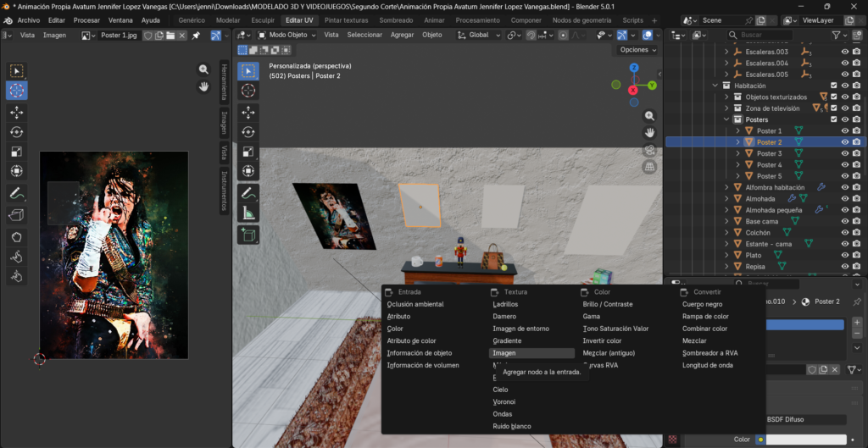Choose the Add Cube tool in viewport
Screen dimensions: 868x448
click(248, 235)
